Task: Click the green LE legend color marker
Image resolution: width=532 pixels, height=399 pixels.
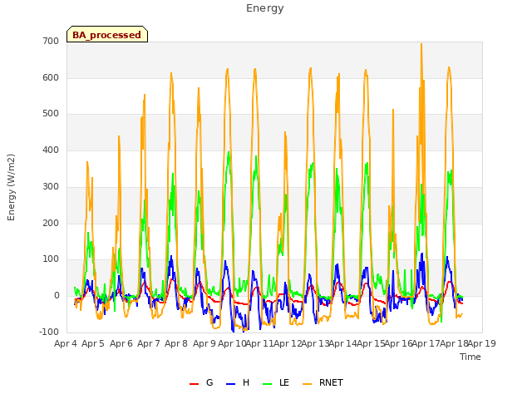Action: pyautogui.click(x=268, y=384)
